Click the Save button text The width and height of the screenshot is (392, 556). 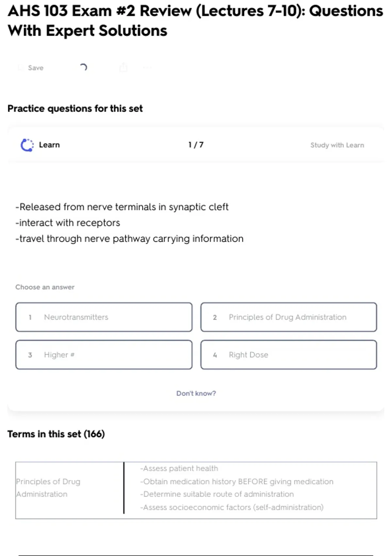coord(36,68)
